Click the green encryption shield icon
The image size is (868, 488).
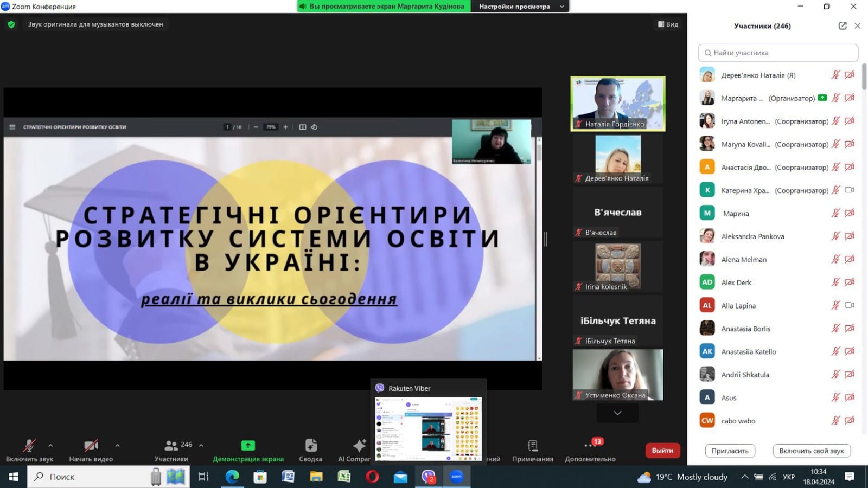[11, 24]
